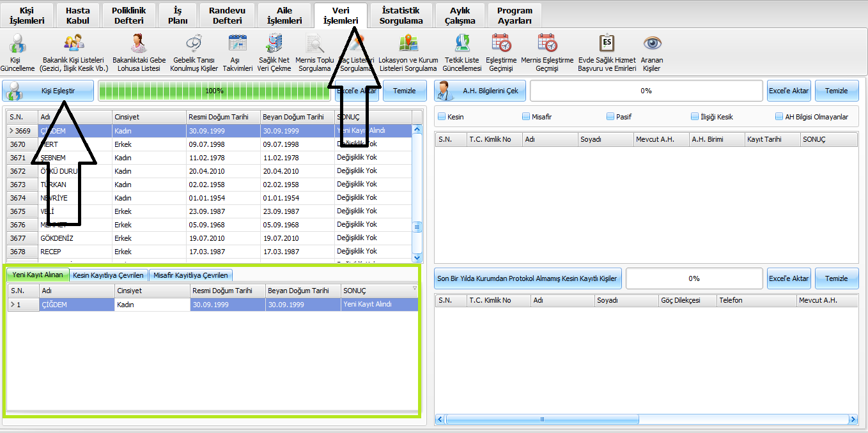Check the AH Bilgisi Olmayanlar box

tap(779, 117)
